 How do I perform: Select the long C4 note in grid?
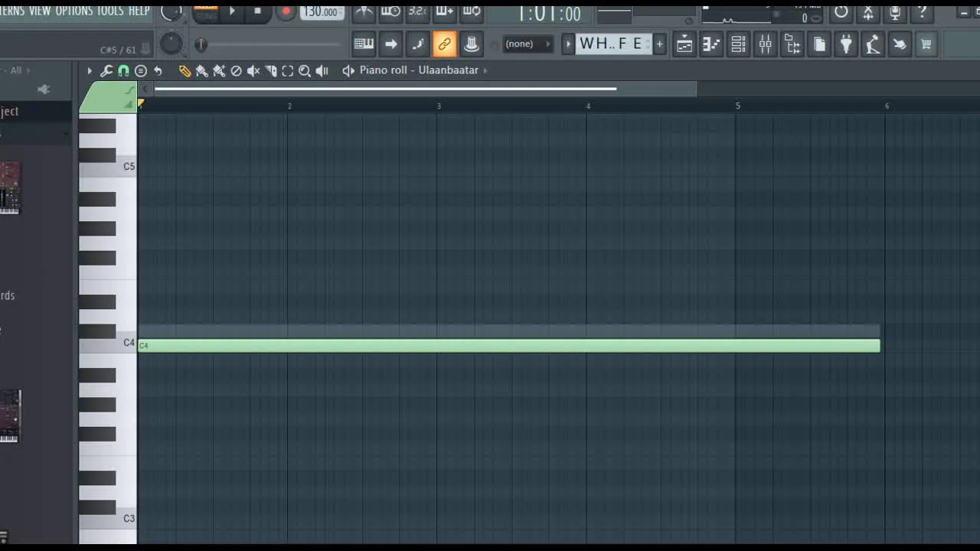(508, 346)
